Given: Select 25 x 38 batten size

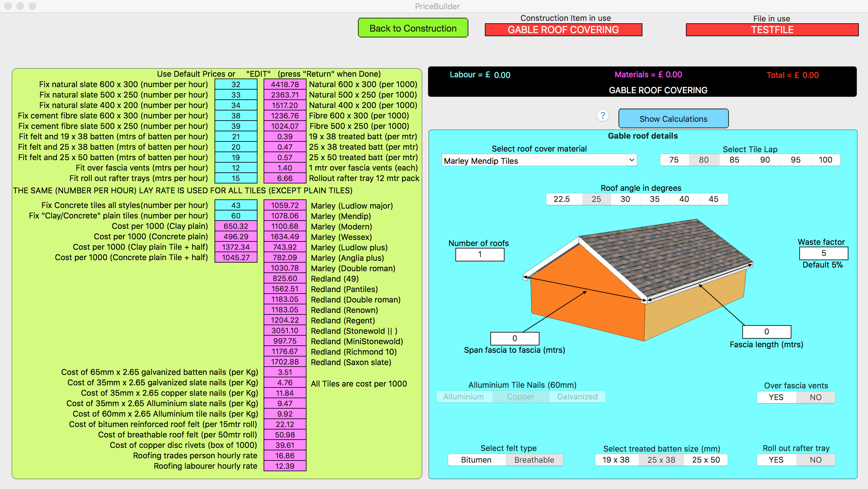Looking at the screenshot, I should [x=661, y=460].
